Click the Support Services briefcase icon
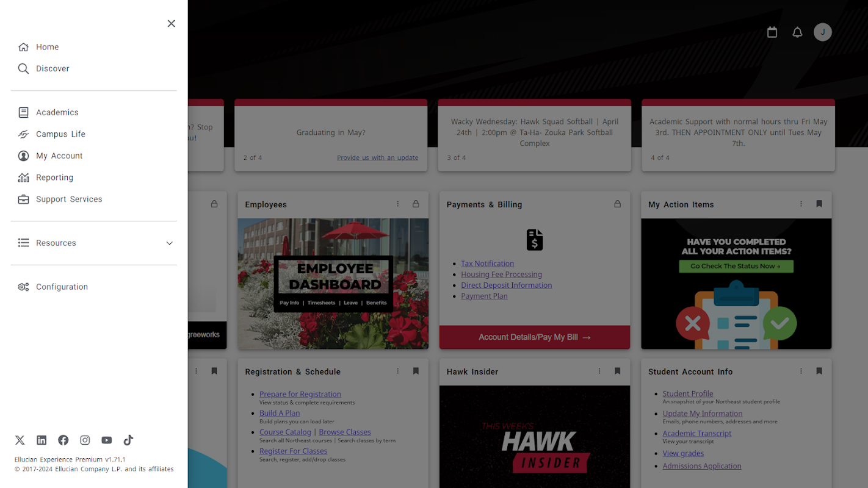Image resolution: width=868 pixels, height=488 pixels. click(x=23, y=199)
